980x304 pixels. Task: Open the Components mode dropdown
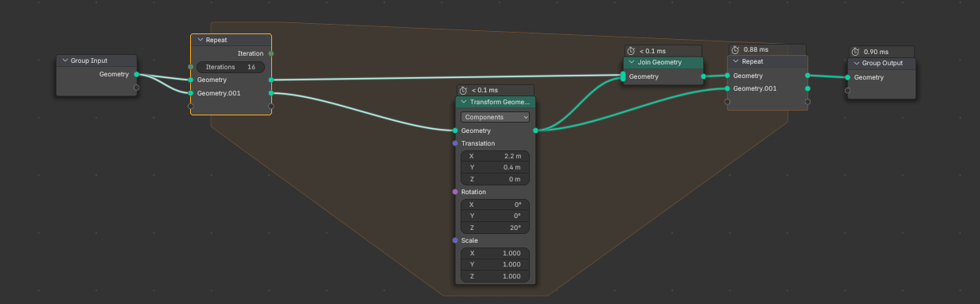496,117
